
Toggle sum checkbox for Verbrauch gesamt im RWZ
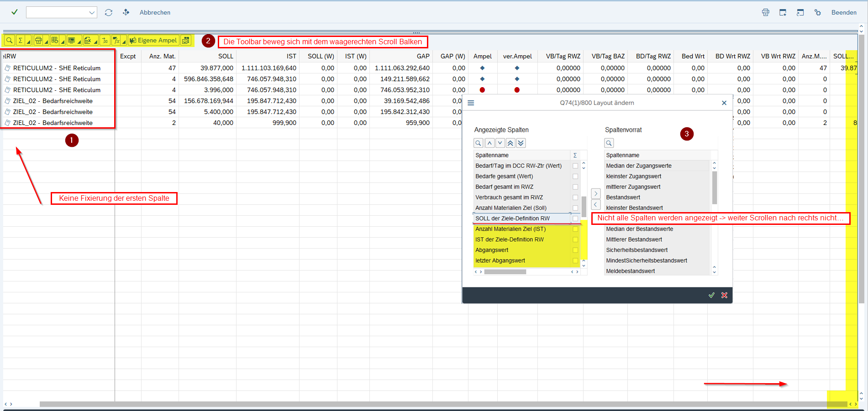tap(575, 198)
